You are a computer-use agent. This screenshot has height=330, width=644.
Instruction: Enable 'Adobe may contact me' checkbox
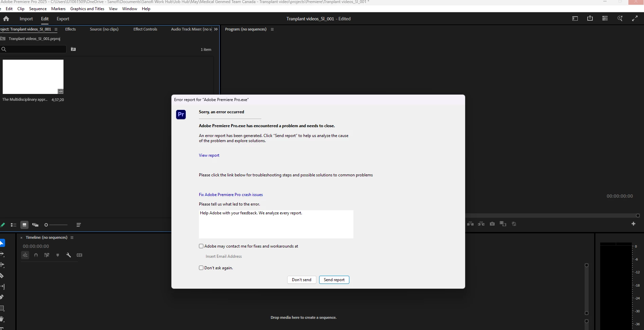pyautogui.click(x=201, y=246)
